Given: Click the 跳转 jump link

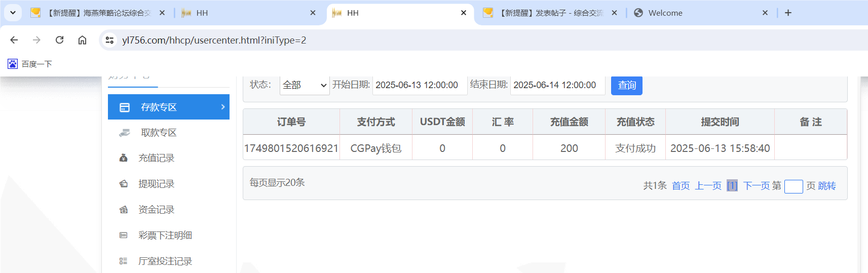Looking at the screenshot, I should click(x=827, y=186).
